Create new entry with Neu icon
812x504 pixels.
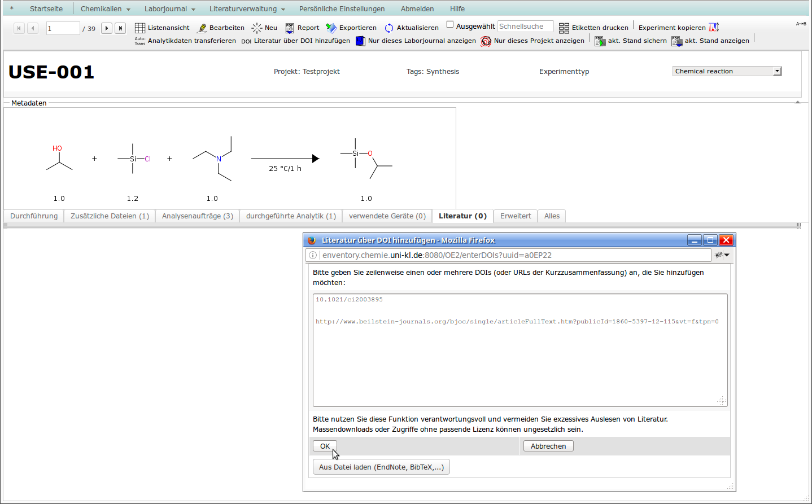(257, 28)
